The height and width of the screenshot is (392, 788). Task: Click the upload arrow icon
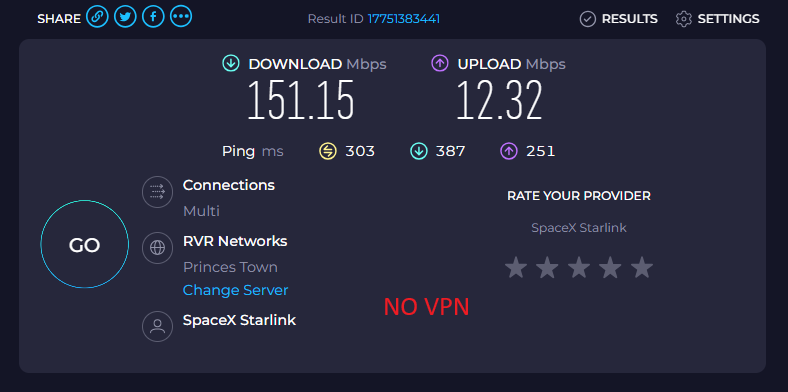tap(440, 64)
